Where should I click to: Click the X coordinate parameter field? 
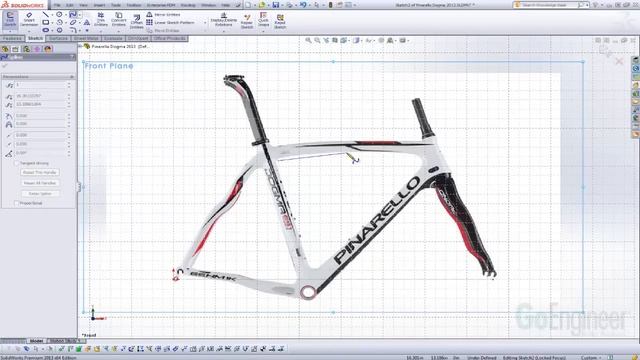(40, 96)
